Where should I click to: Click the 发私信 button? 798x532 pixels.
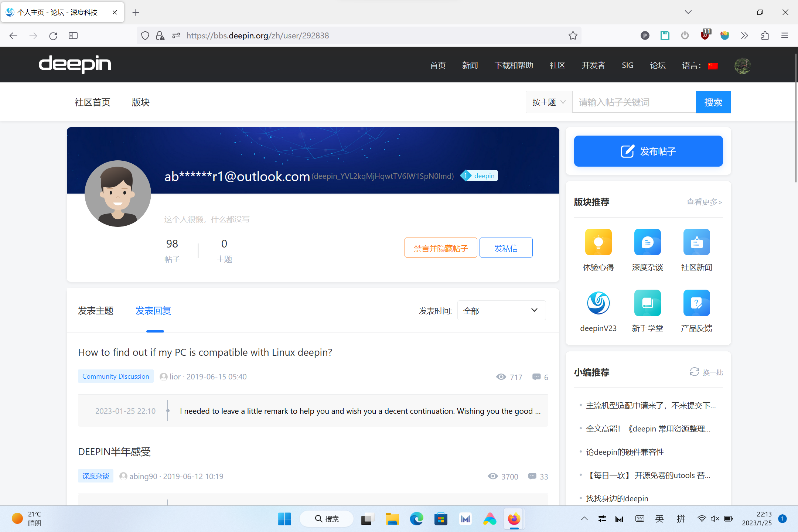pyautogui.click(x=506, y=248)
